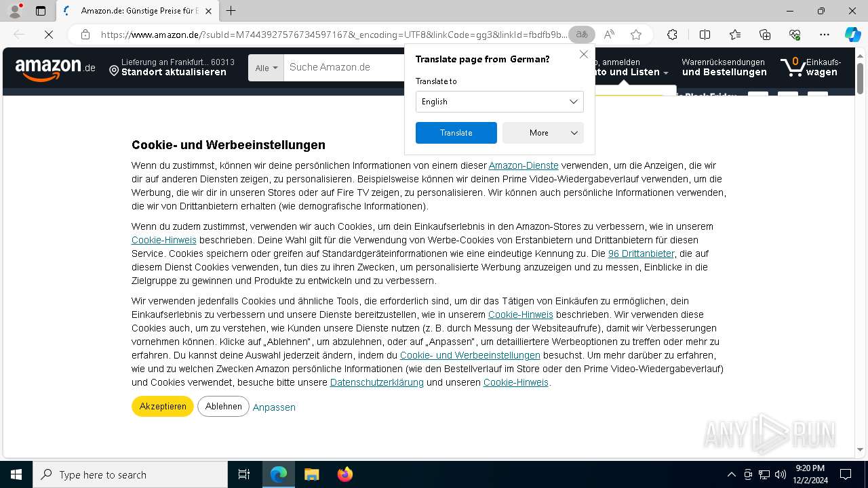Open the network tray icon
The width and height of the screenshot is (868, 488).
coord(764,474)
